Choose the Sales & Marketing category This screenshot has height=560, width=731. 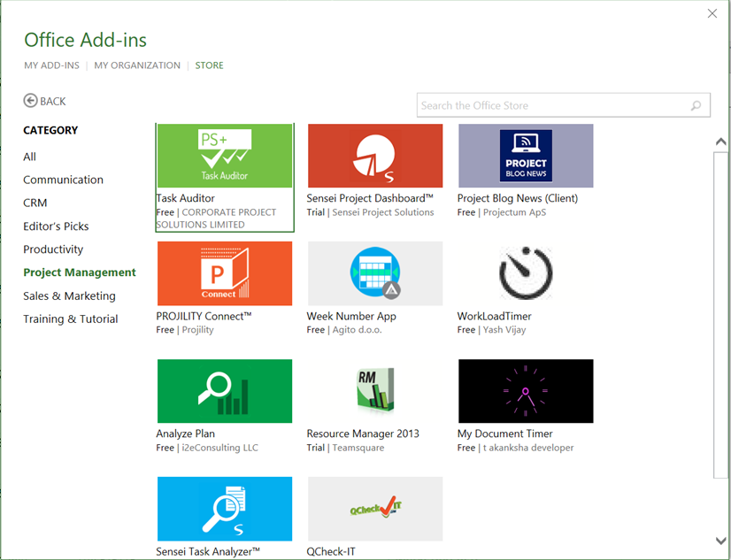coord(69,295)
